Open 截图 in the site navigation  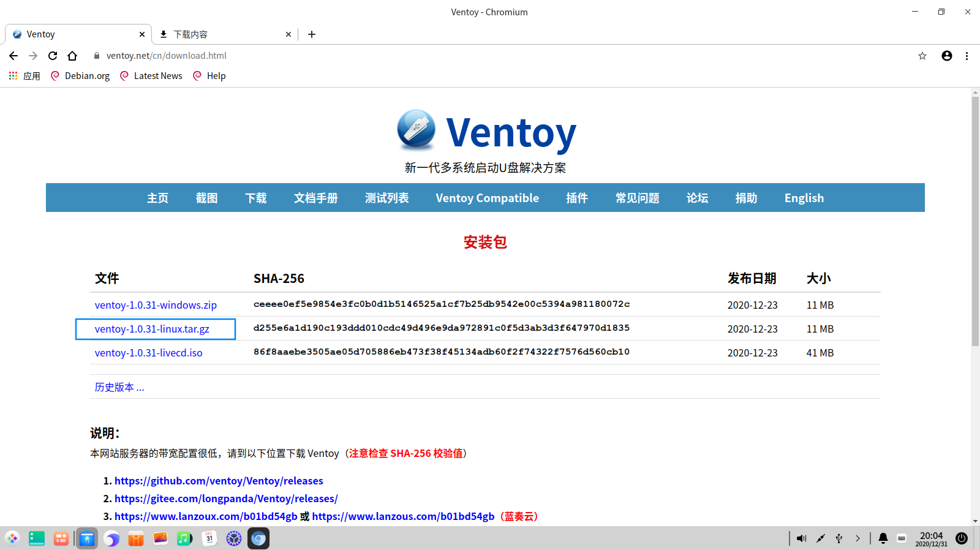point(206,198)
